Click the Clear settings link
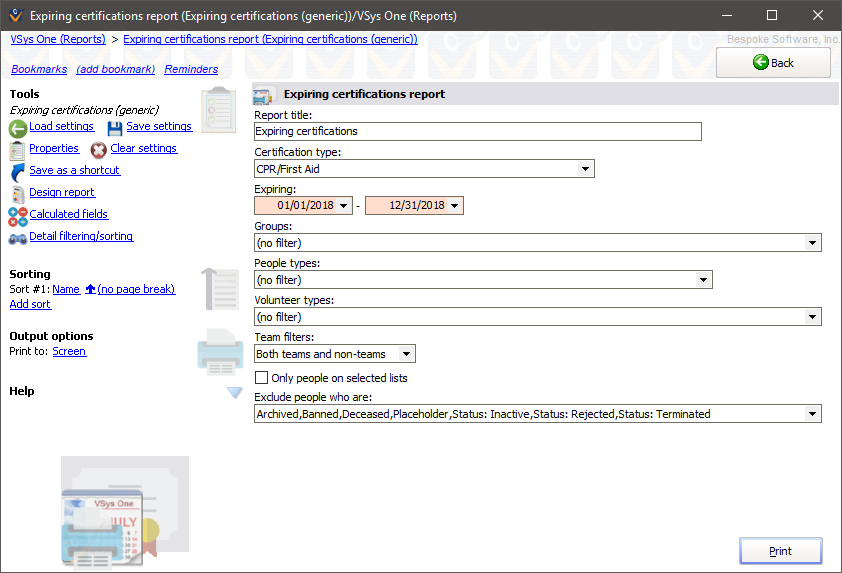The width and height of the screenshot is (842, 573). coord(144,148)
